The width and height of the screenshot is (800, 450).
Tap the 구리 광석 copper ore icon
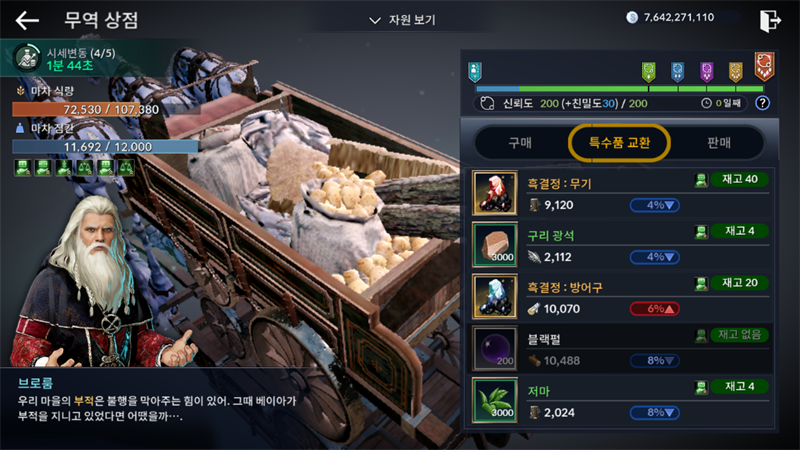(494, 245)
